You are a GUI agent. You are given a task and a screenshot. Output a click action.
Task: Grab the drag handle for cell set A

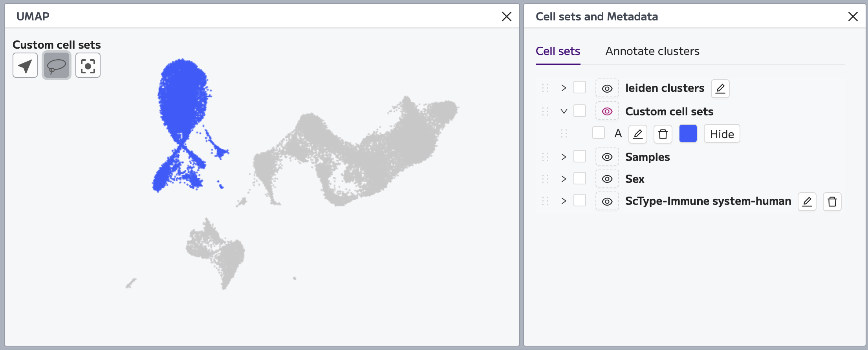coord(564,134)
